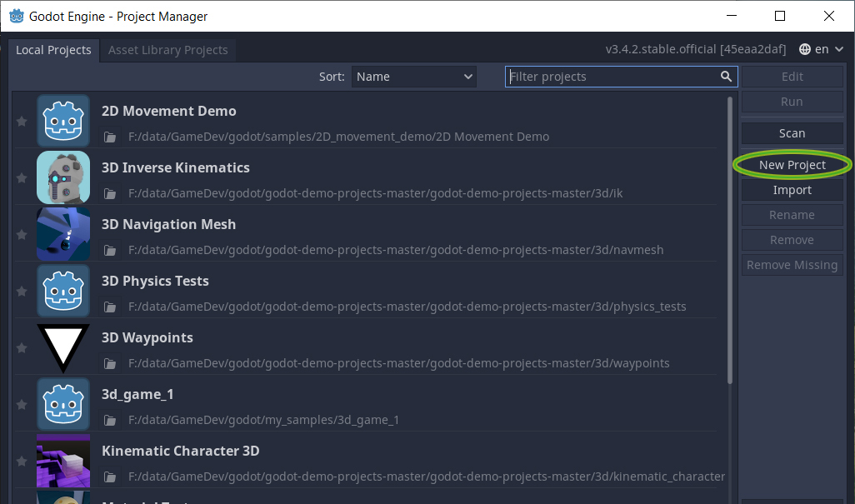Click the Kinematic Character 3D thumbnail icon
The height and width of the screenshot is (504, 855).
(x=63, y=461)
